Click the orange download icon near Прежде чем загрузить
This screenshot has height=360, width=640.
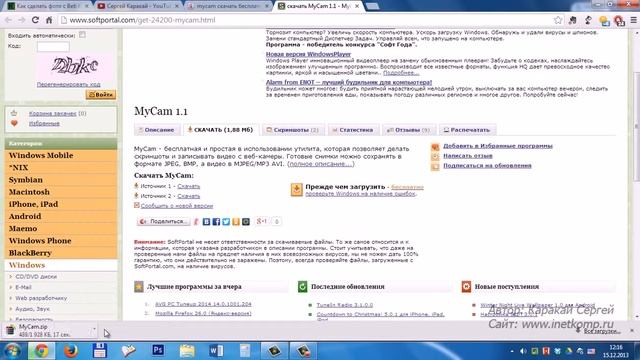296,190
